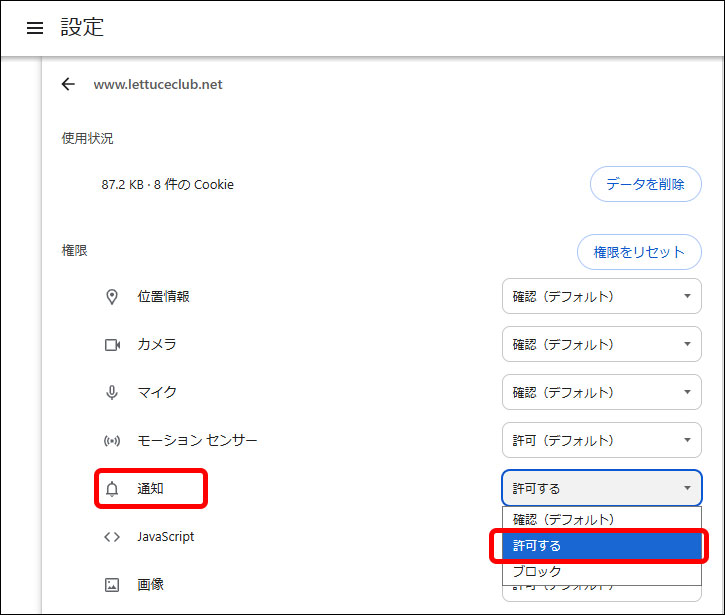Open the hamburger main menu
Image resolution: width=725 pixels, height=615 pixels.
tap(35, 28)
